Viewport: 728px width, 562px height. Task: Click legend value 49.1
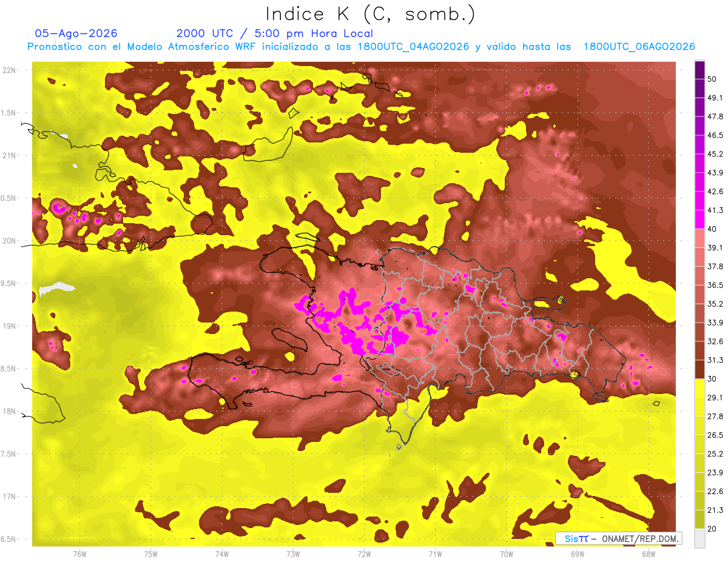(x=715, y=98)
